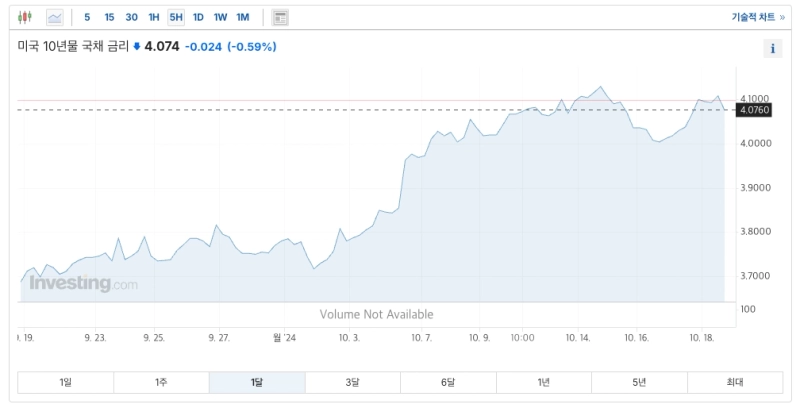
Task: Switch to candlestick chart type
Action: click(26, 17)
